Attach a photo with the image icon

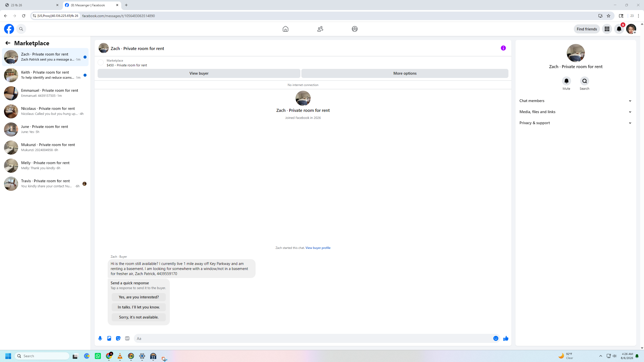pyautogui.click(x=109, y=338)
